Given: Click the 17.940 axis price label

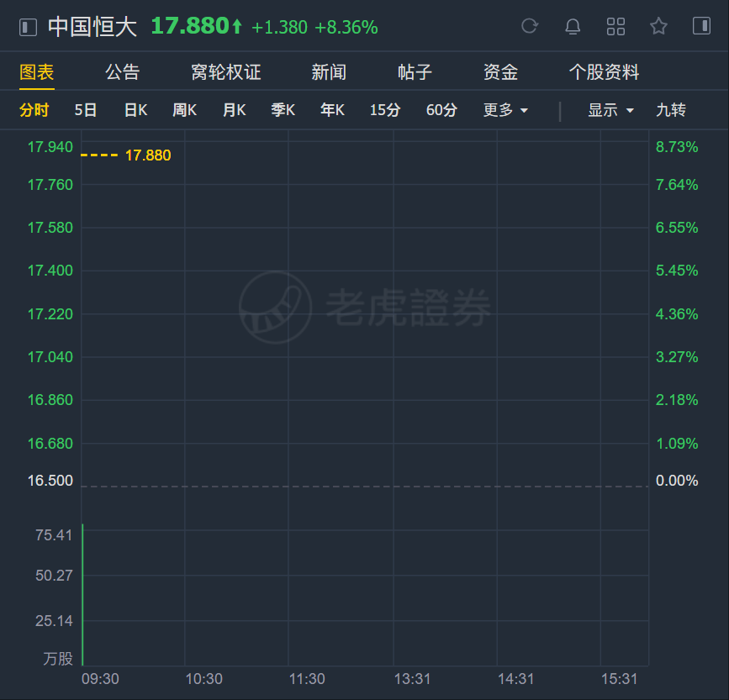Looking at the screenshot, I should [x=50, y=147].
